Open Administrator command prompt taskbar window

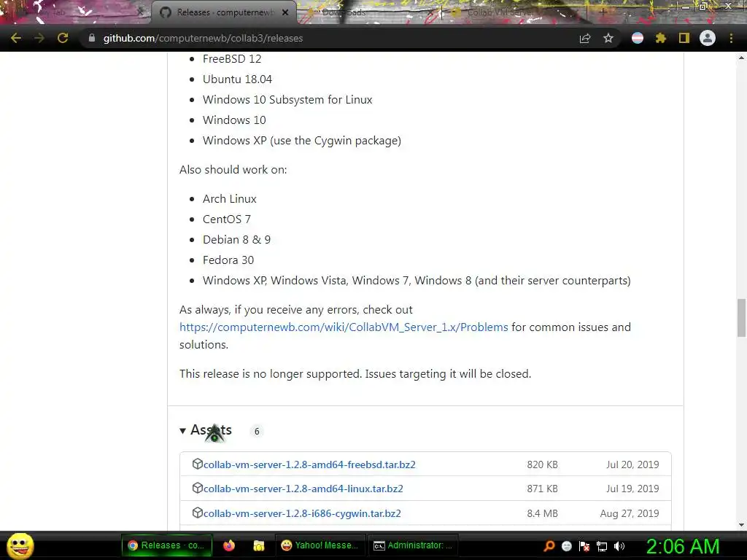click(x=413, y=545)
